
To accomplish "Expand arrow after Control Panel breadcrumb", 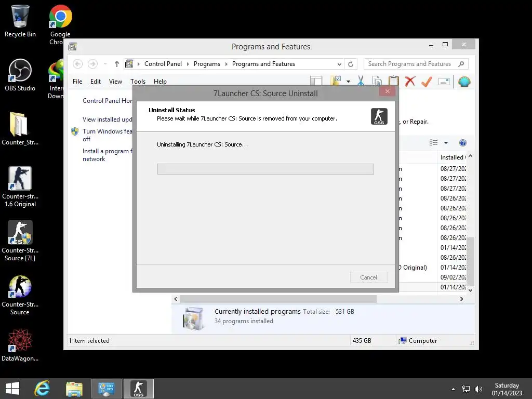I will click(x=188, y=64).
